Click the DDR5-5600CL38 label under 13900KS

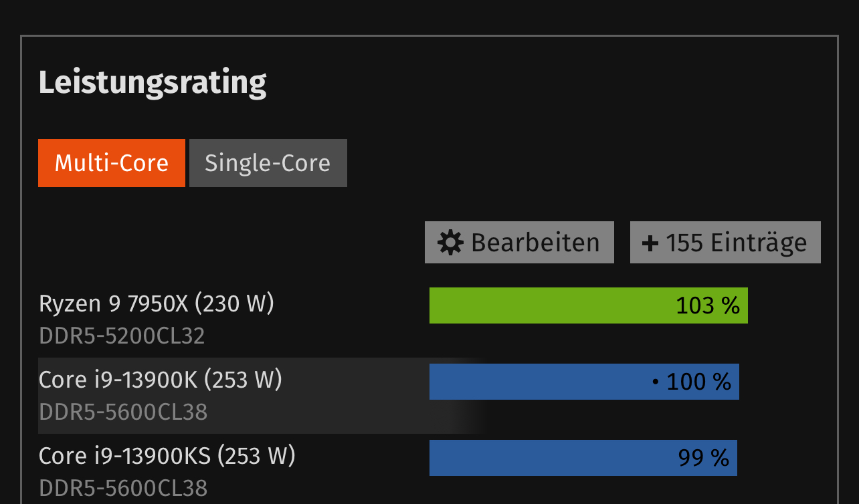tap(123, 489)
